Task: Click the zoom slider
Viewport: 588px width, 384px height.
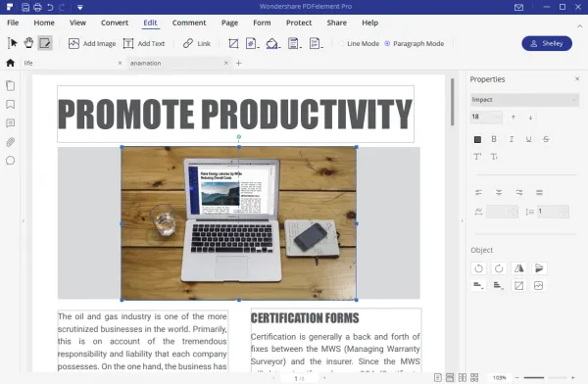Action: [x=545, y=377]
